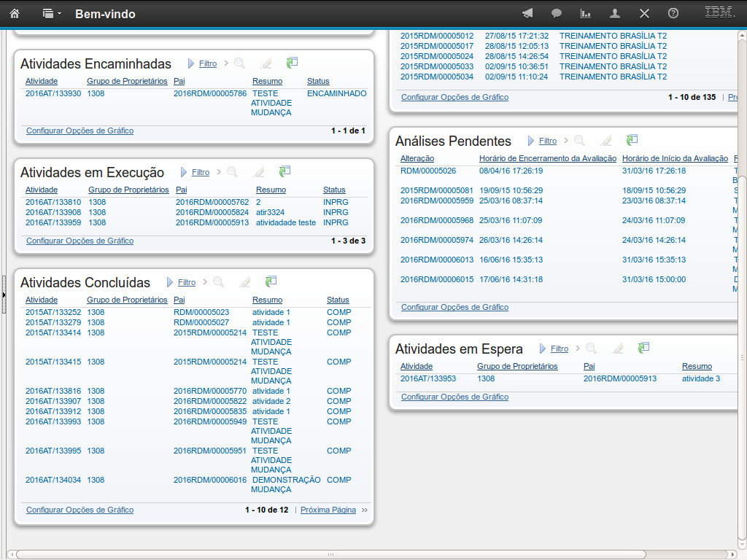Sort Atividades em Execução by Status column
This screenshot has width=747, height=560.
tap(334, 190)
